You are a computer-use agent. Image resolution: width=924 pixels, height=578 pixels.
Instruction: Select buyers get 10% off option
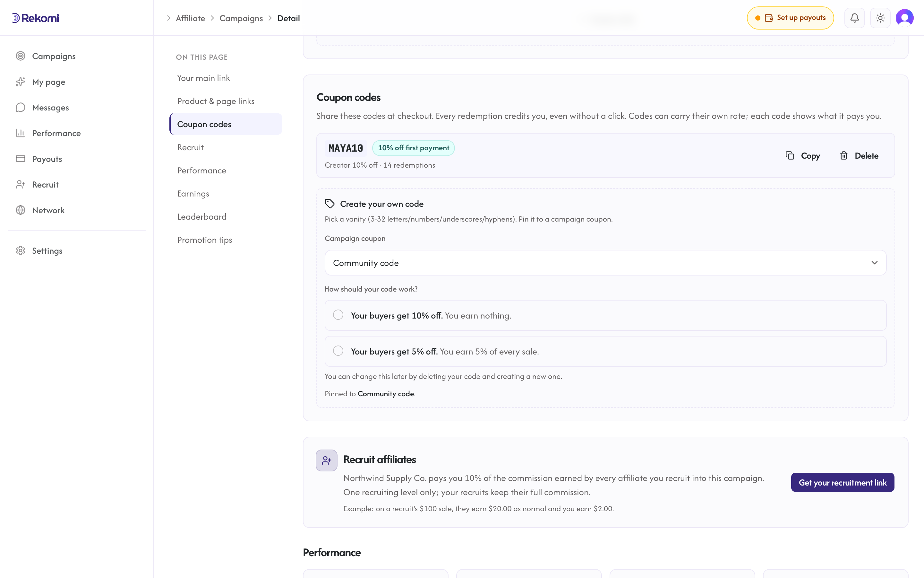(605, 315)
